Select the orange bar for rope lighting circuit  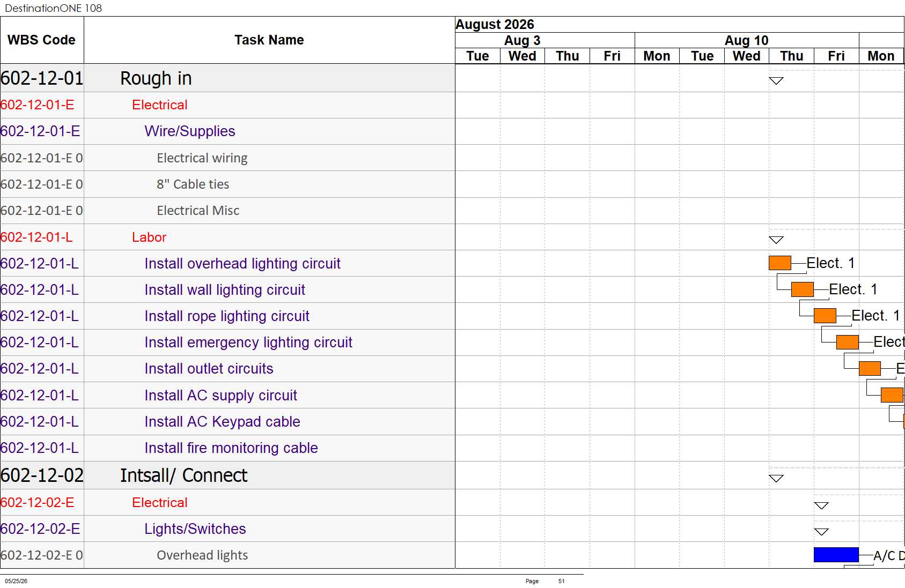coord(825,316)
